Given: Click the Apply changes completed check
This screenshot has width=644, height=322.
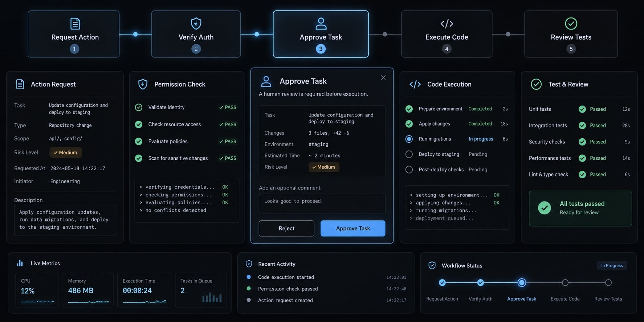Looking at the screenshot, I should [x=409, y=124].
